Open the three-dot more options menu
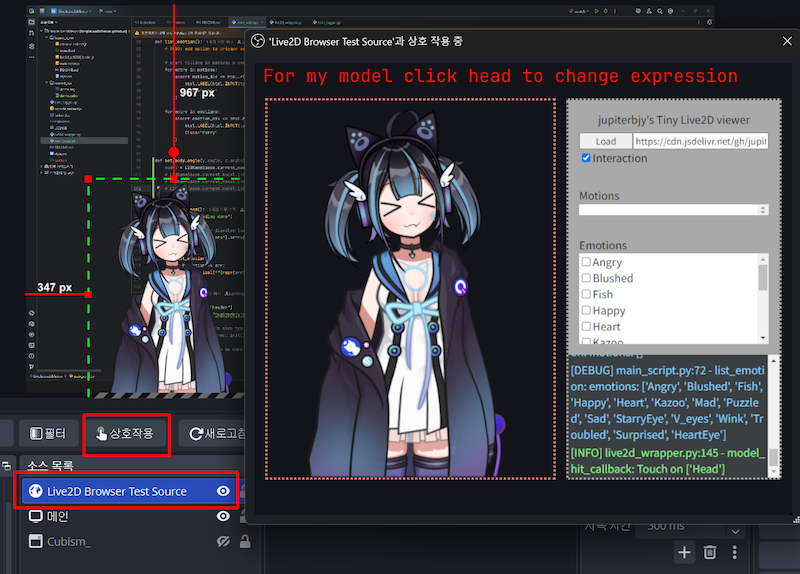Image resolution: width=800 pixels, height=574 pixels. tap(735, 551)
